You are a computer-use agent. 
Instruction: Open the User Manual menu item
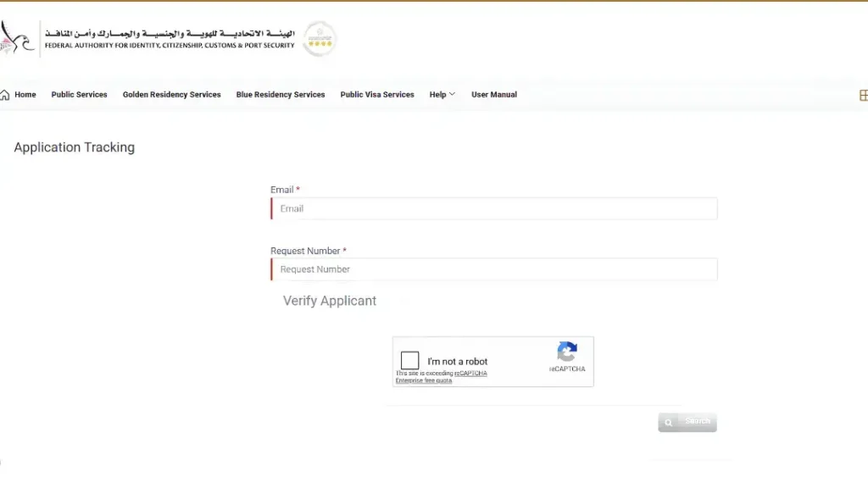pos(494,95)
